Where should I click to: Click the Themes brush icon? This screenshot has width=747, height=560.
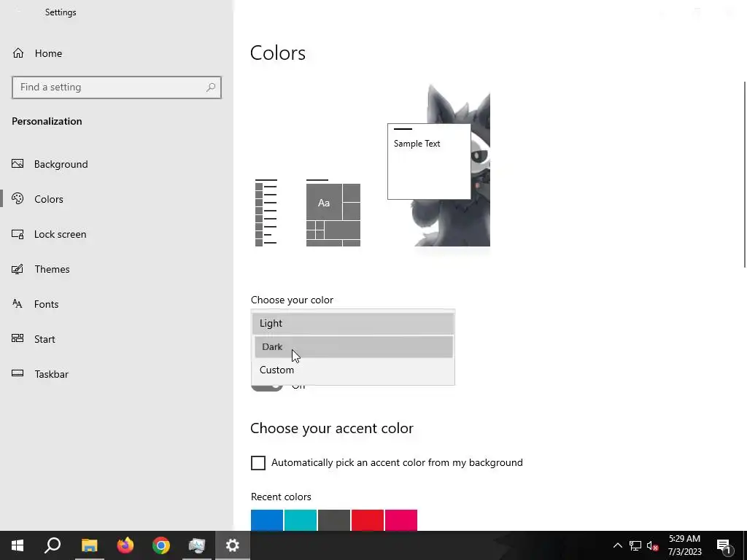pyautogui.click(x=18, y=269)
